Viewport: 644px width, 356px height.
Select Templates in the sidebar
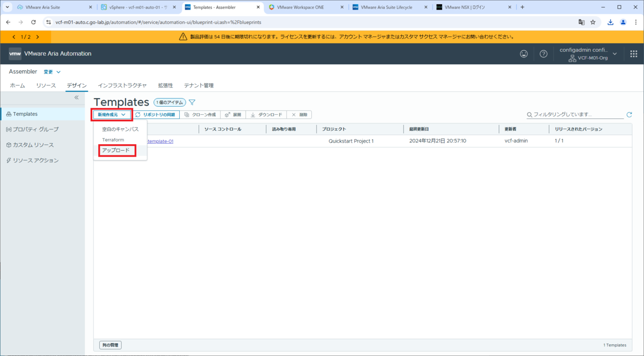pos(43,114)
